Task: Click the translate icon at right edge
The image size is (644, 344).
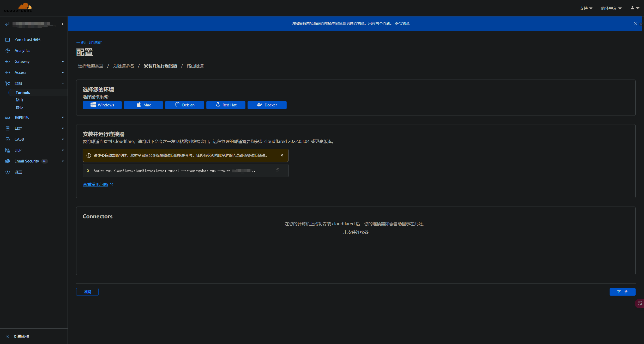Action: point(640,303)
